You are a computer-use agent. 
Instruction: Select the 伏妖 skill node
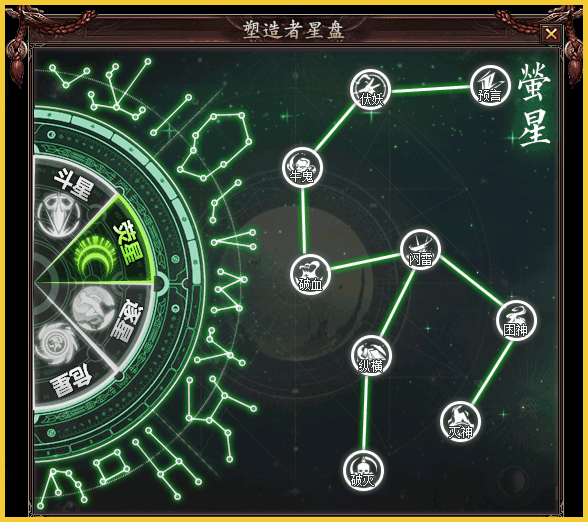click(x=370, y=89)
